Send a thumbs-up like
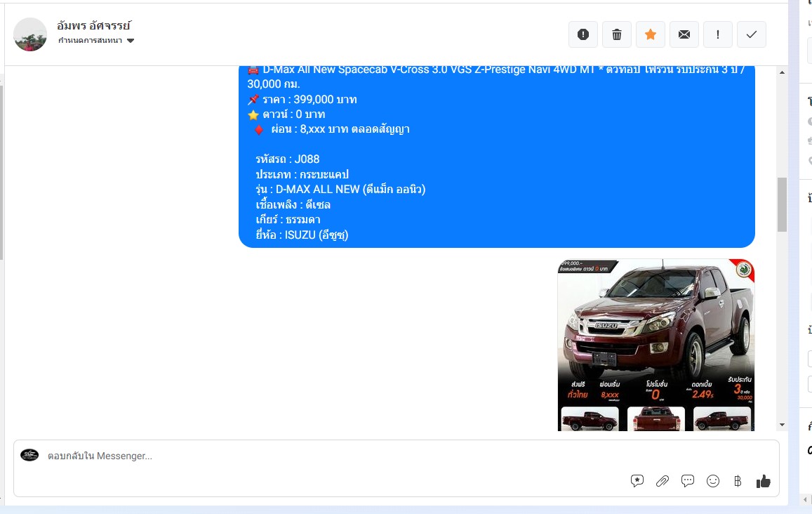The width and height of the screenshot is (812, 514). [x=764, y=482]
